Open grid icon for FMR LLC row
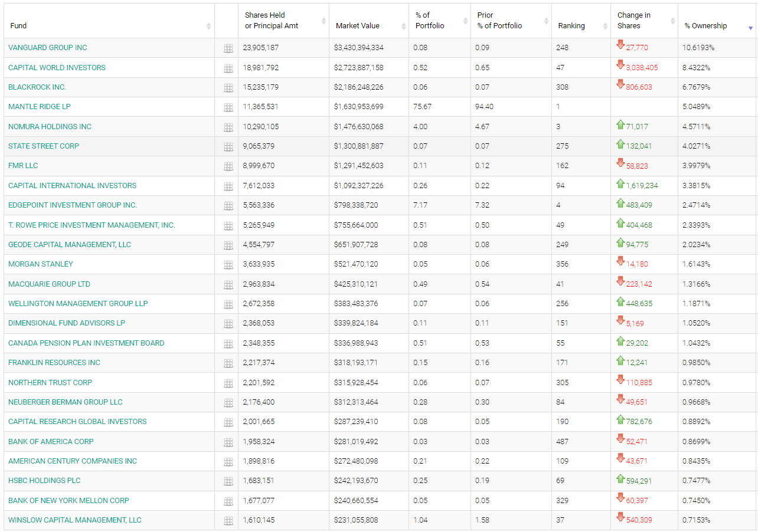Image resolution: width=758 pixels, height=532 pixels. tap(228, 167)
